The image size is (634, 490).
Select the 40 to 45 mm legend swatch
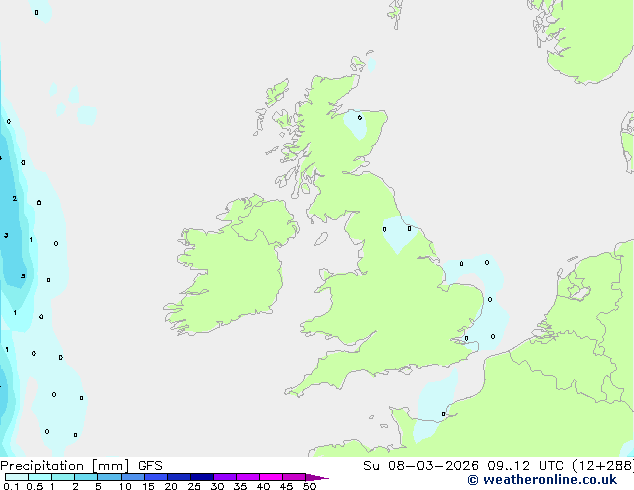point(271,477)
